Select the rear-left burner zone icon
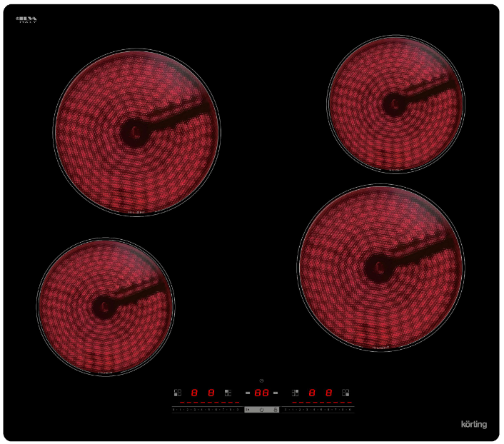Image resolution: width=504 pixels, height=444 pixels. pos(228,393)
